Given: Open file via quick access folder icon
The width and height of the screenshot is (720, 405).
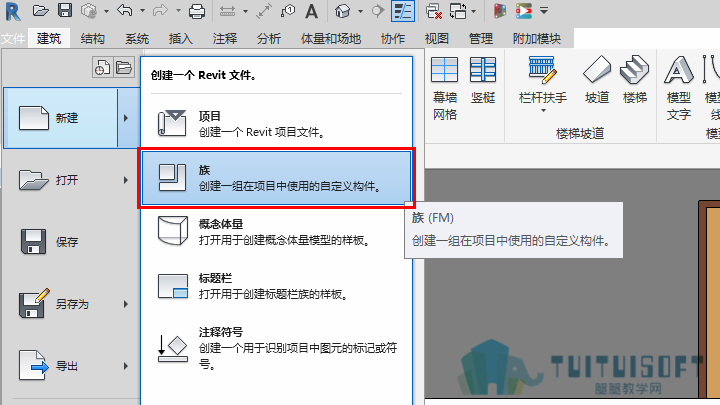Looking at the screenshot, I should 40,11.
